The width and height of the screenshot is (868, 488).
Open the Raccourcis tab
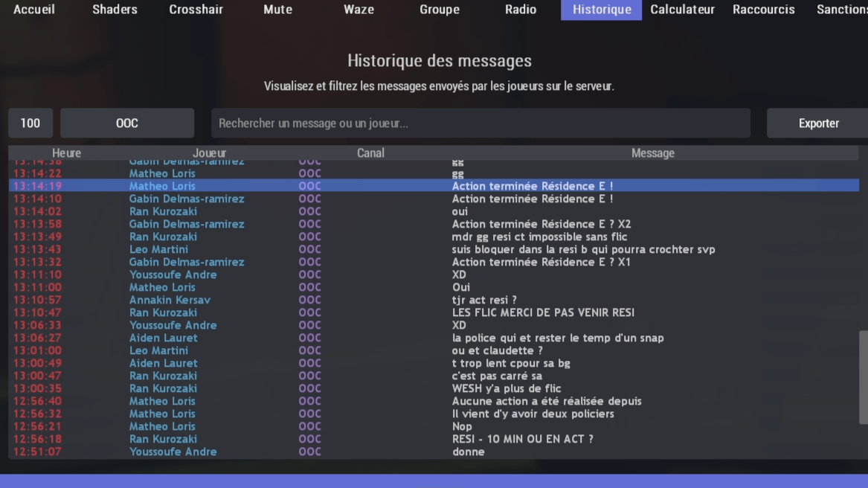763,10
